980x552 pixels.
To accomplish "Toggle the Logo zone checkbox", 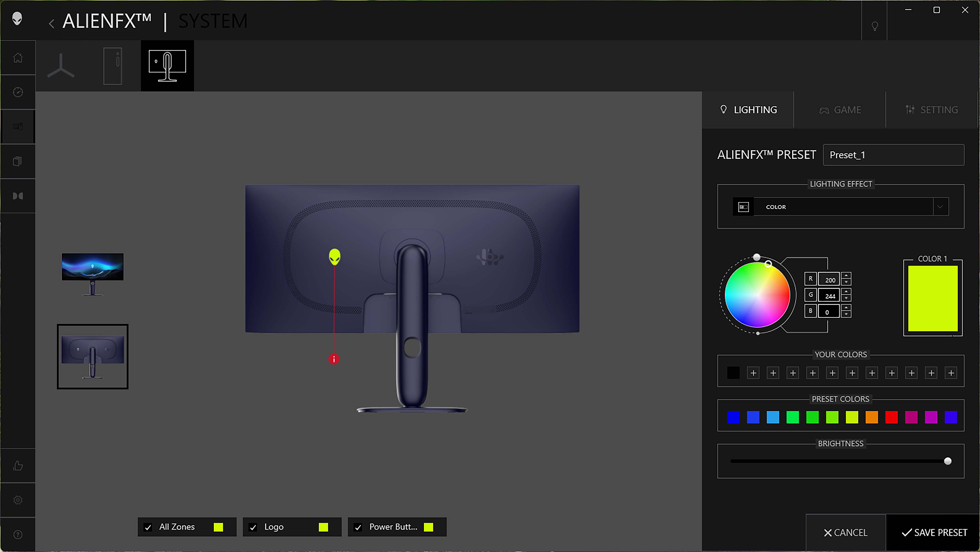I will click(x=253, y=527).
